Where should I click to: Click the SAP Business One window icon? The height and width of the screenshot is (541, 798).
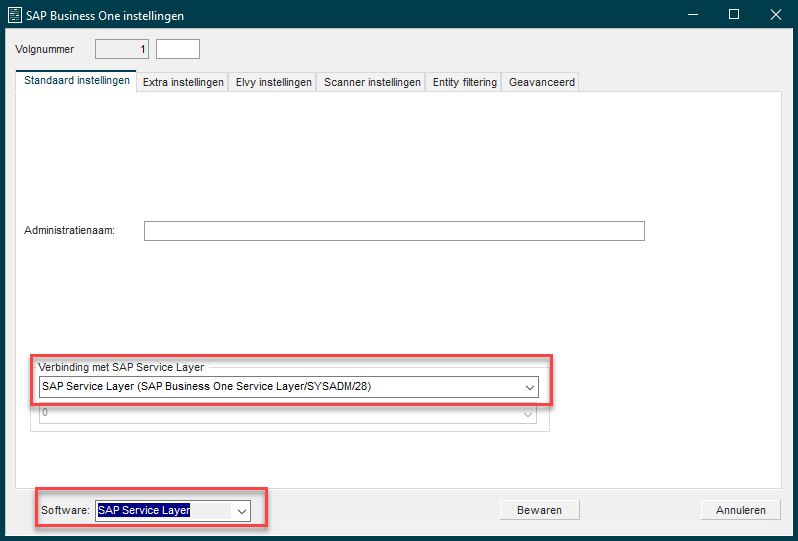click(15, 15)
